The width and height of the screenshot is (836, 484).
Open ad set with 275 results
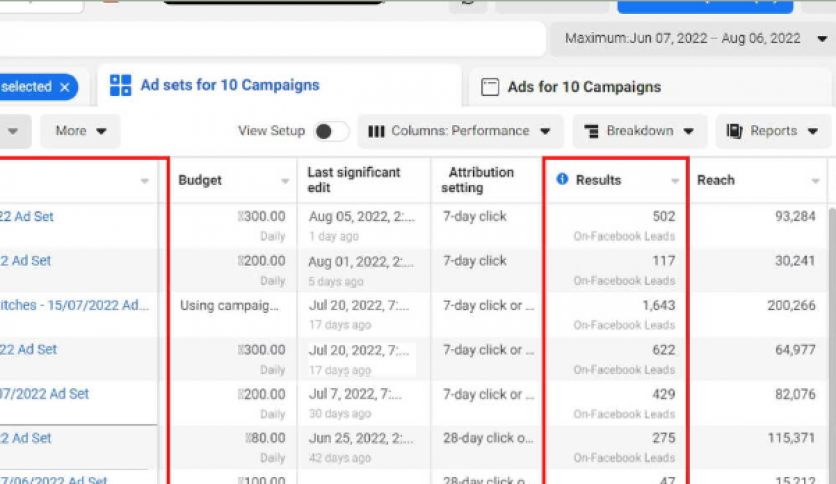(x=26, y=438)
